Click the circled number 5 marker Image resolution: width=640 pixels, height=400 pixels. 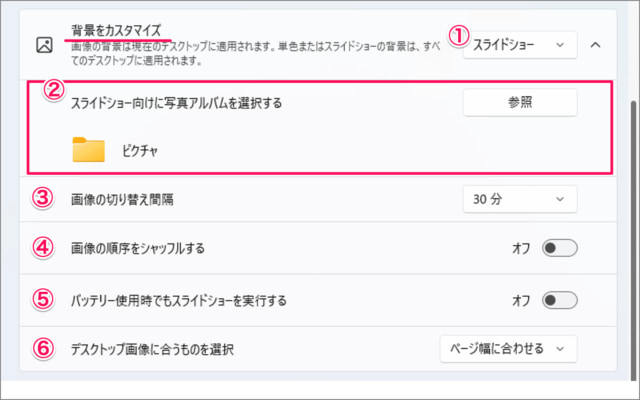click(x=42, y=298)
